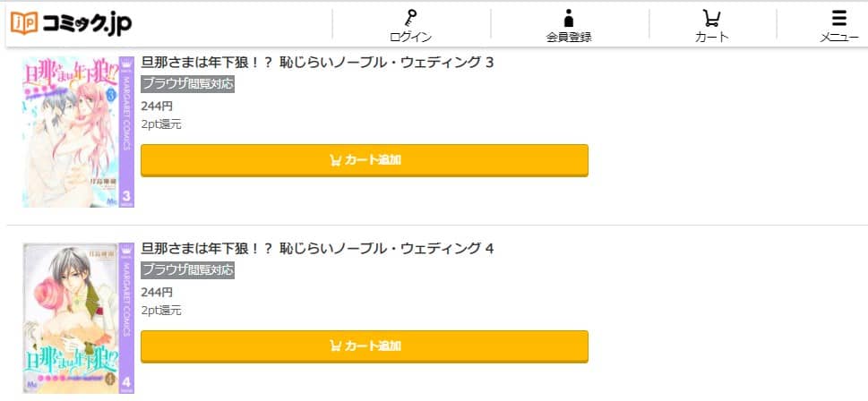Screen dimensions: 868x401
Task: Click cart icon in volume 4 add button
Action: coord(335,346)
